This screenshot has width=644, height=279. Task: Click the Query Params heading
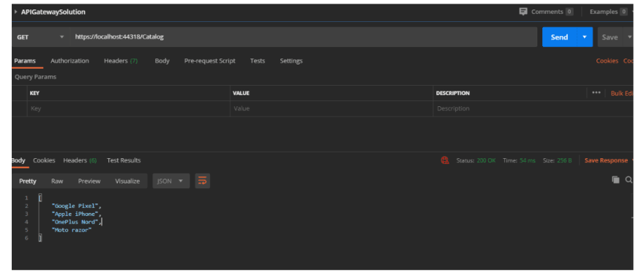point(35,77)
